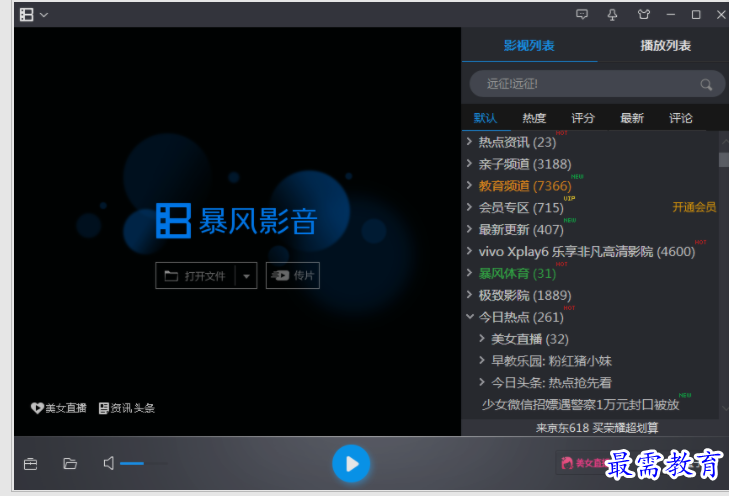This screenshot has width=729, height=496.
Task: Select the 默认 sort tab
Action: [485, 118]
